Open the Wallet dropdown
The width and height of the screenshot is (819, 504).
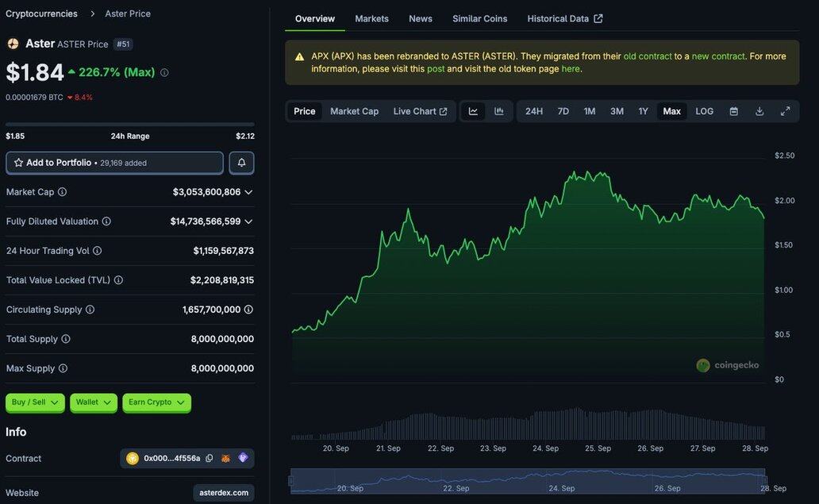coord(94,402)
